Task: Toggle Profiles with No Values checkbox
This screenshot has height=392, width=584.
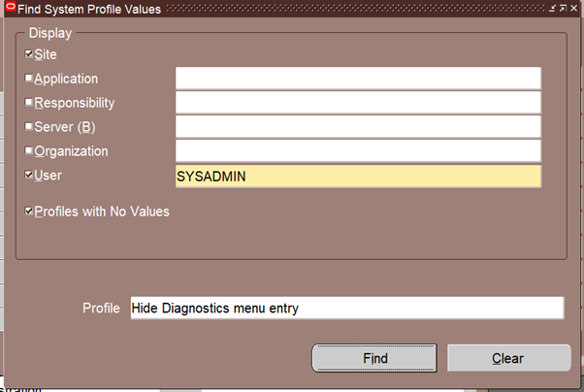Action: click(29, 211)
